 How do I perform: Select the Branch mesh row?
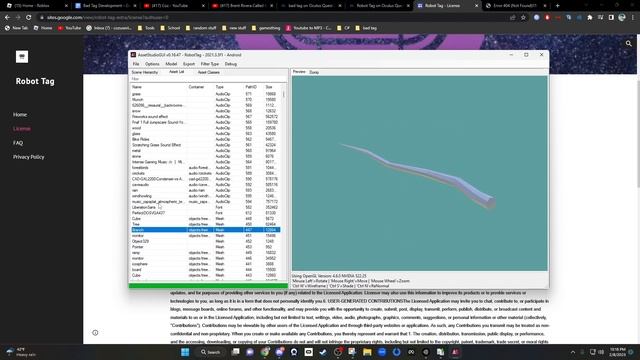point(206,230)
